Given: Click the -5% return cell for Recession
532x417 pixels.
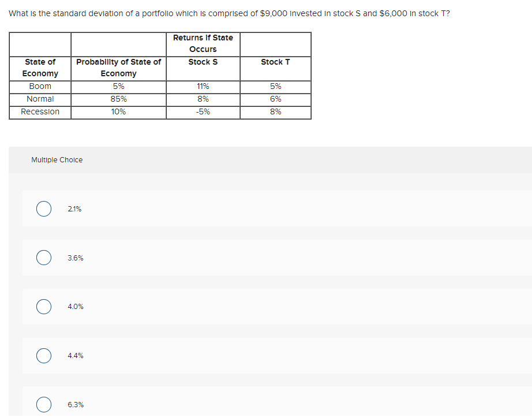Looking at the screenshot, I should pyautogui.click(x=203, y=111).
